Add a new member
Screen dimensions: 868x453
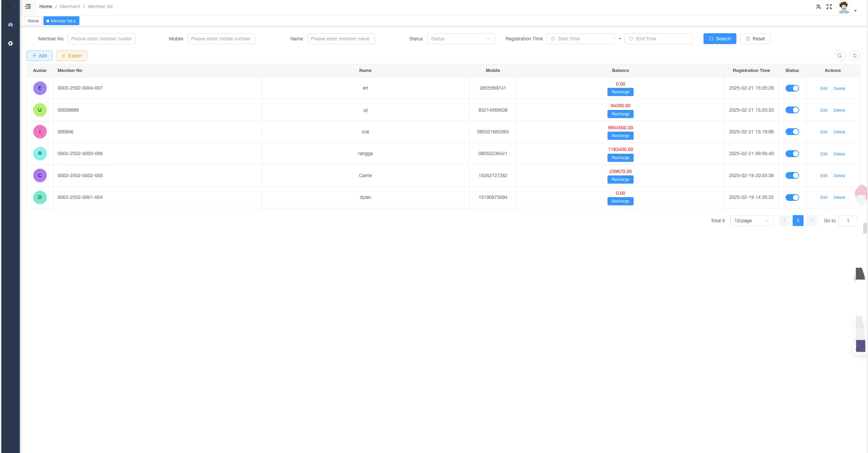click(39, 56)
